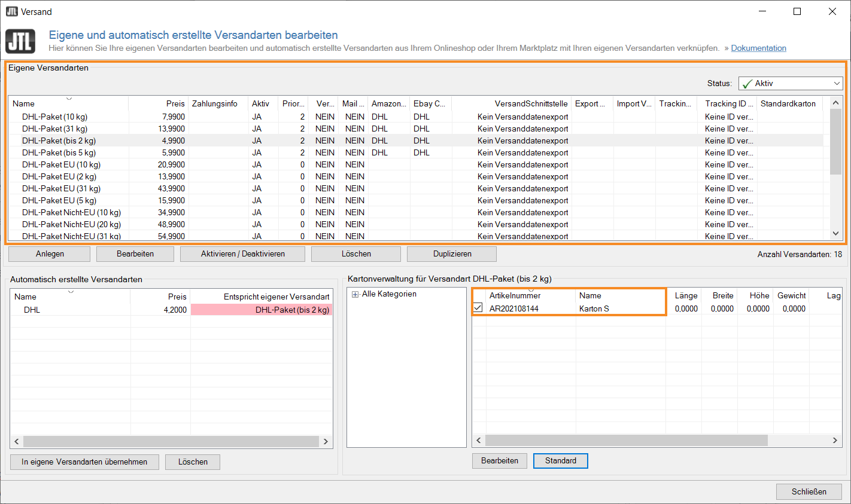This screenshot has height=504, width=851.
Task: Click the Gewicht column header
Action: (x=791, y=295)
